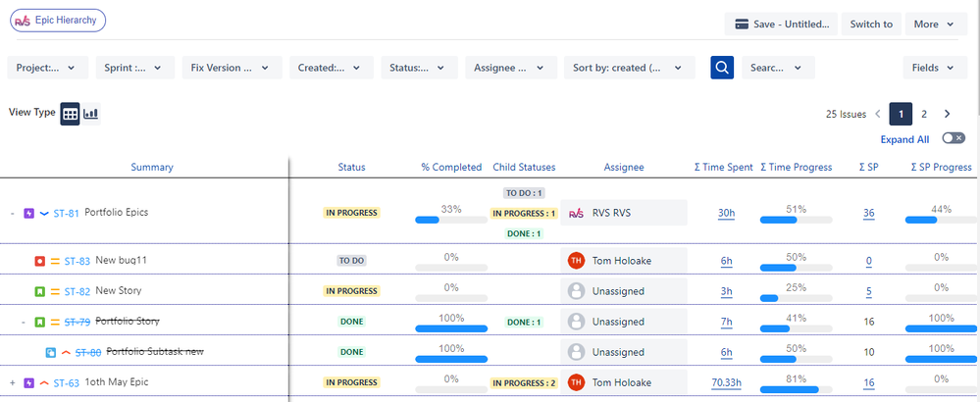Open the Status filter dropdown
980x402 pixels.
point(420,68)
